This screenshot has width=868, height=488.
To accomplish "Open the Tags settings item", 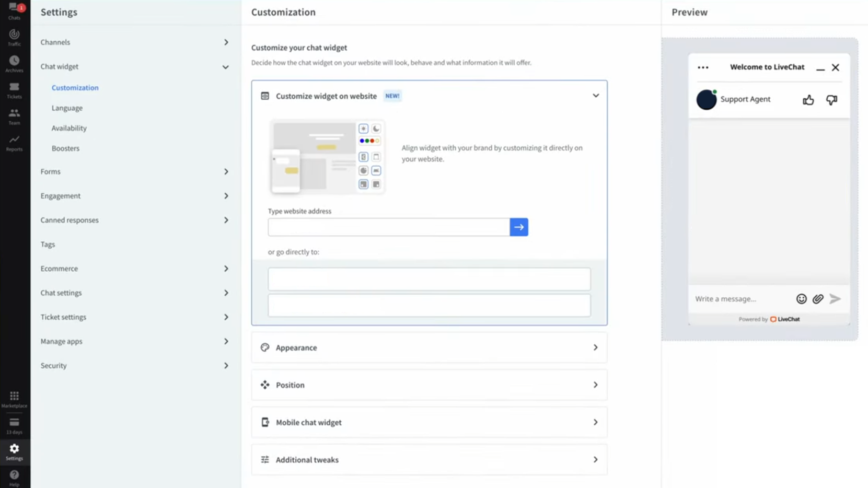I will click(x=48, y=245).
